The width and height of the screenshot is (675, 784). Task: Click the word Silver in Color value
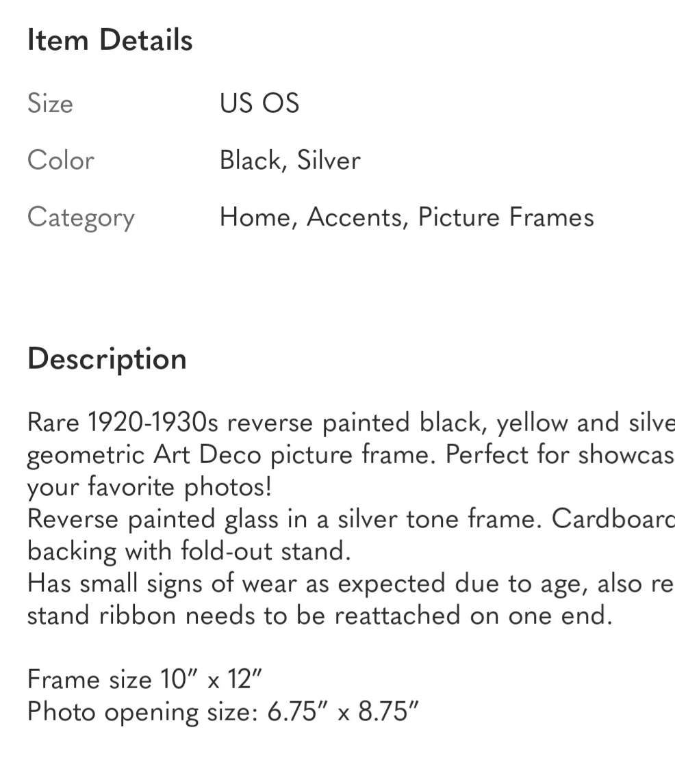coord(329,160)
